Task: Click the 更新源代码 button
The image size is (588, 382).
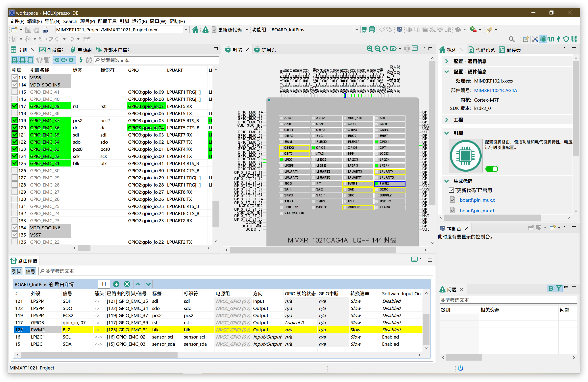Action: tap(227, 30)
